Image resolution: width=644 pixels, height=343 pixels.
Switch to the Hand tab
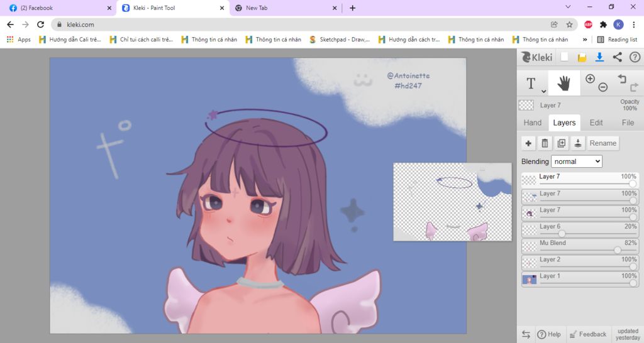point(532,122)
